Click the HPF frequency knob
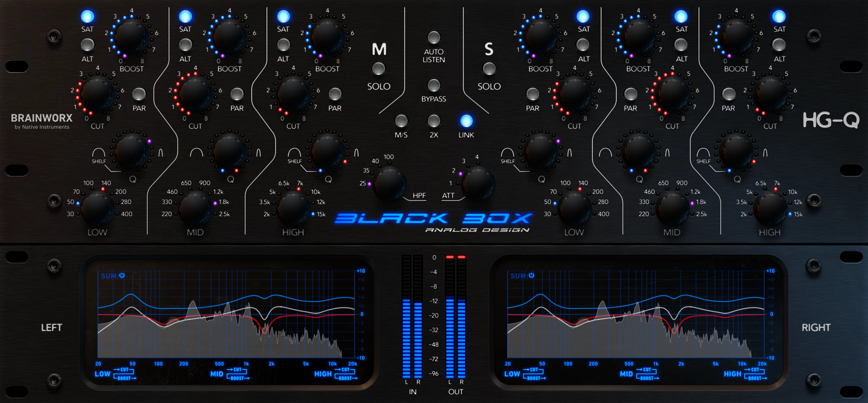Screen dimensions: 868x403 point(390,184)
